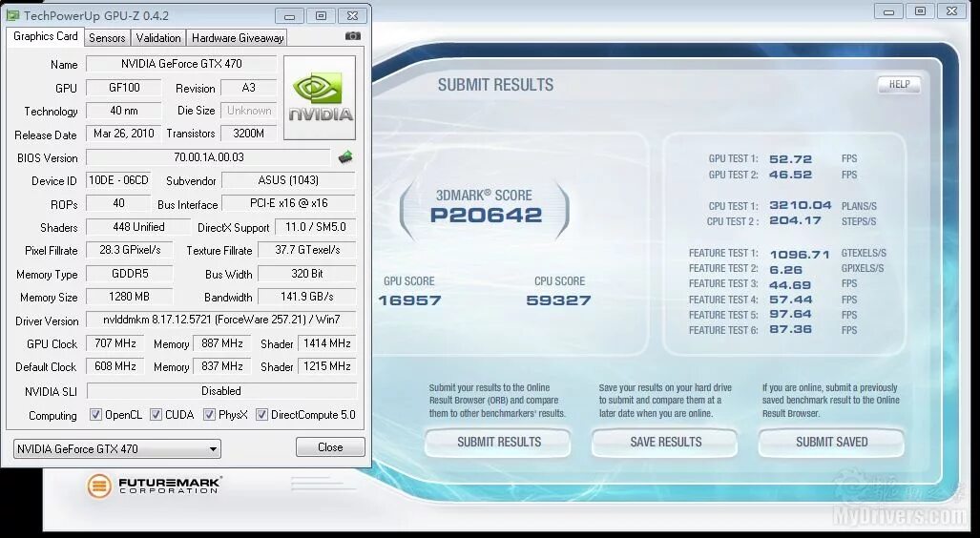Click the Shaders value 448 Unified

coord(138,227)
